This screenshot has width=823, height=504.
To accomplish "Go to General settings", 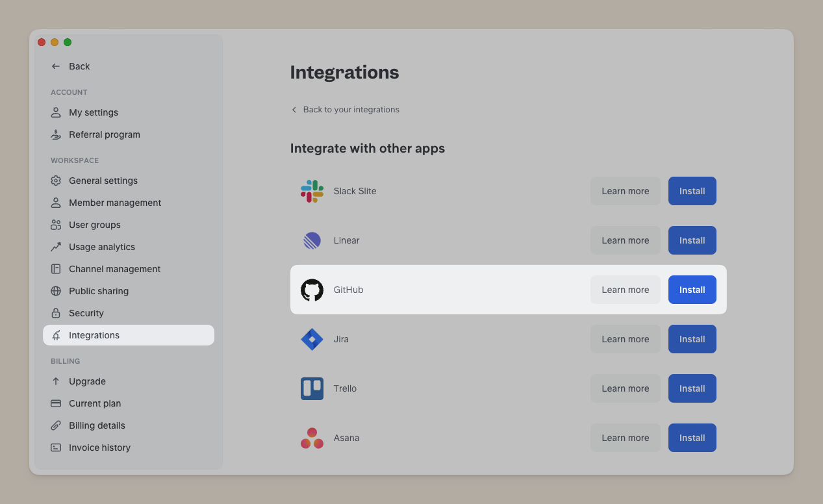I will (129, 181).
